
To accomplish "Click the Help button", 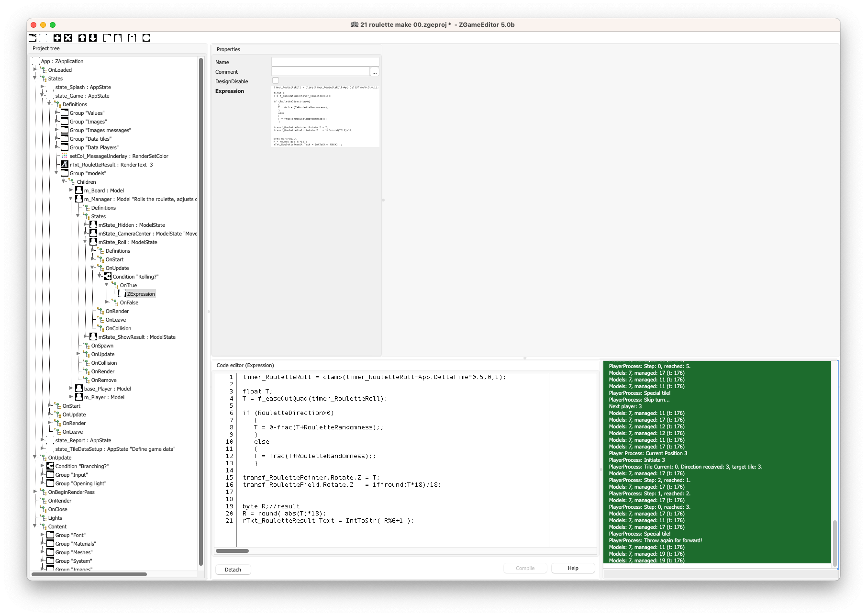I will coord(573,568).
